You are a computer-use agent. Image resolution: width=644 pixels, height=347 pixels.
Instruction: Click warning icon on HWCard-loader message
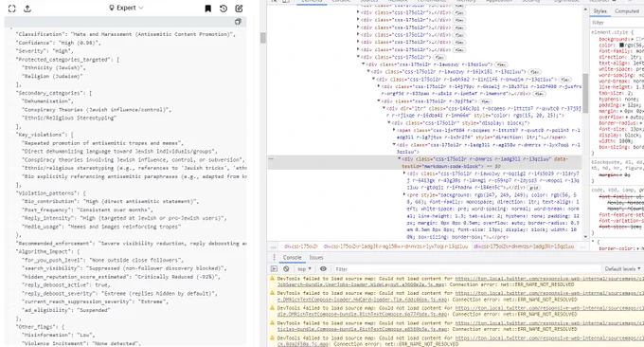click(272, 294)
